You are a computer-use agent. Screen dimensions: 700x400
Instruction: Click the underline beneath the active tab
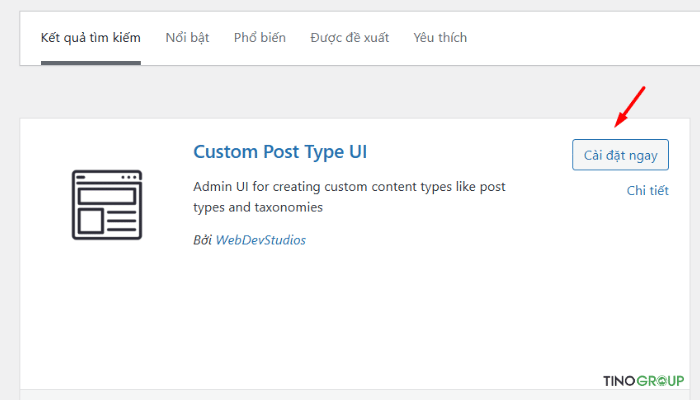pos(90,62)
